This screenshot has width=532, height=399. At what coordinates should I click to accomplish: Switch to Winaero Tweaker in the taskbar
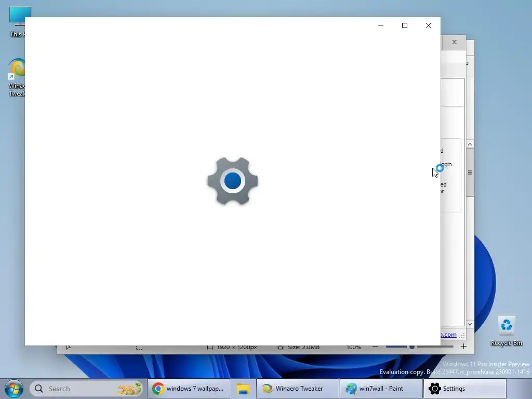pyautogui.click(x=298, y=389)
